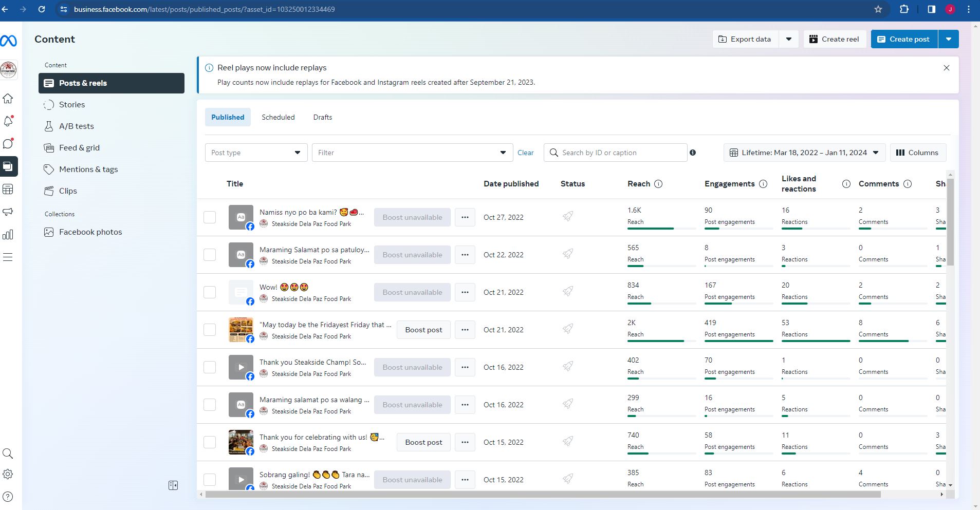This screenshot has width=980, height=510.
Task: Open the Meta logo home icon
Action: tap(8, 40)
